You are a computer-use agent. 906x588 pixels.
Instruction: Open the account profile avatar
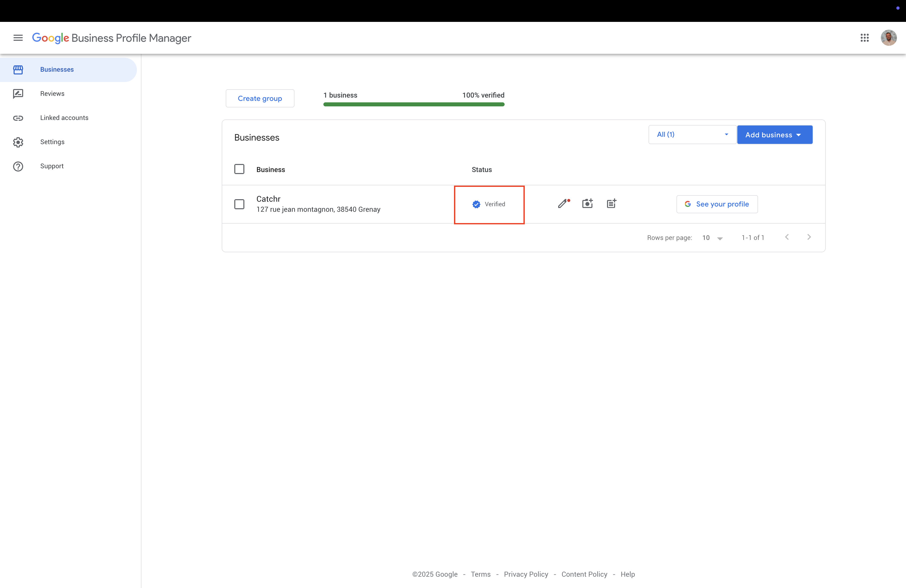pos(888,38)
